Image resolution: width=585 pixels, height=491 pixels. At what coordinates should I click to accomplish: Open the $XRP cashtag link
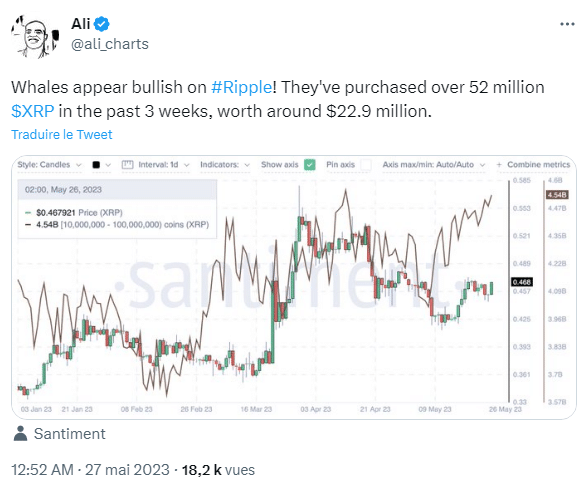pos(32,111)
